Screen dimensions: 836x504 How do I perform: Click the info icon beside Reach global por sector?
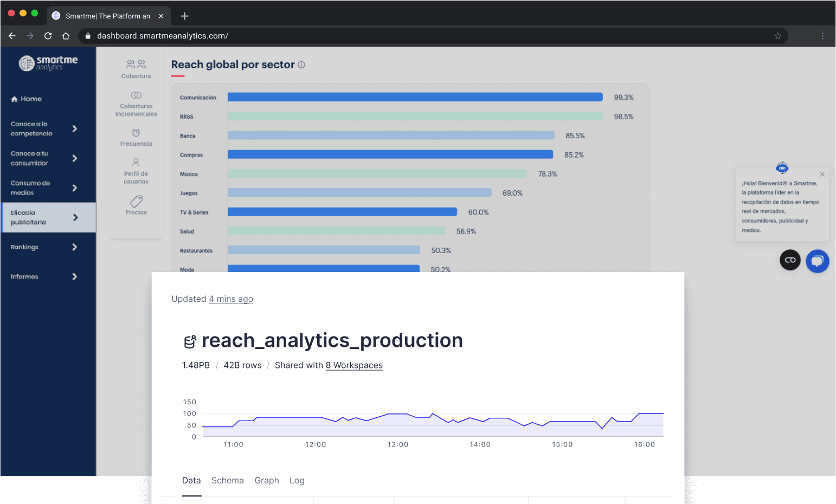[301, 64]
